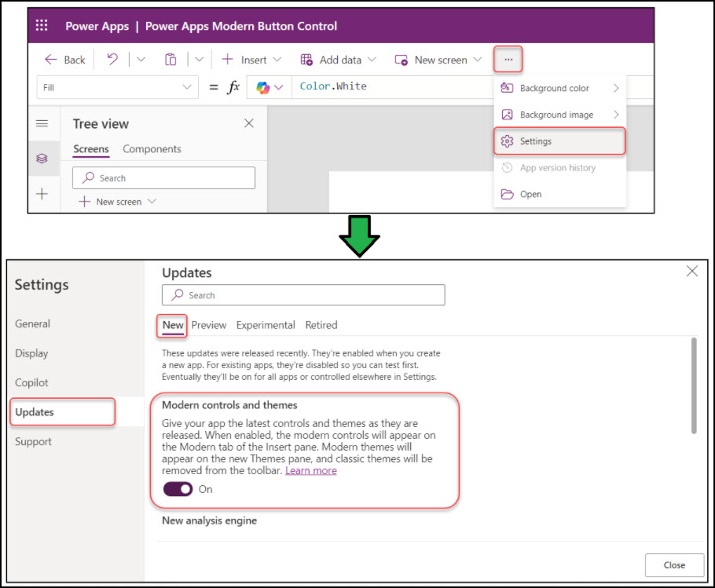Click the fx formula icon
715x588 pixels.
233,86
